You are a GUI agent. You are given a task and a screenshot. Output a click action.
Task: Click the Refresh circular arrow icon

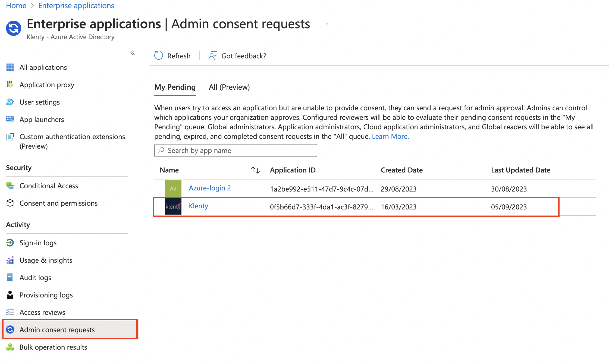159,56
